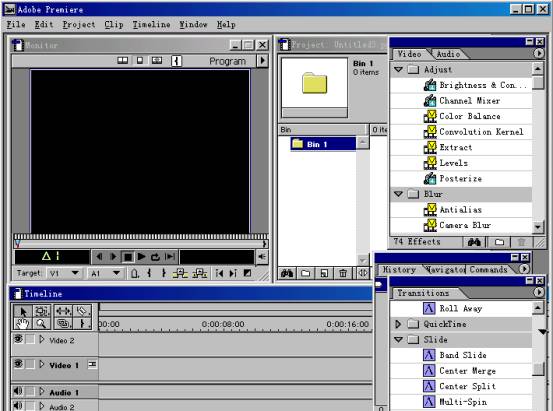Open the File menu

click(16, 24)
